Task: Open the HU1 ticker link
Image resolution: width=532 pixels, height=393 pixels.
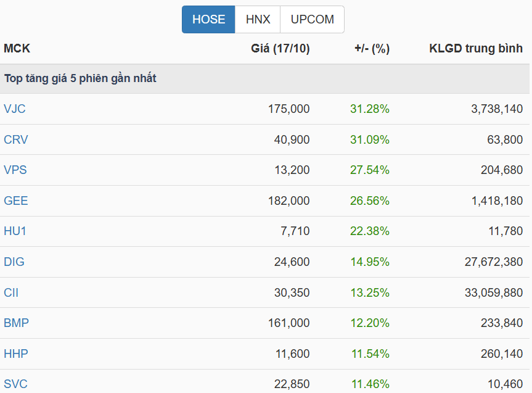Action: 15,231
